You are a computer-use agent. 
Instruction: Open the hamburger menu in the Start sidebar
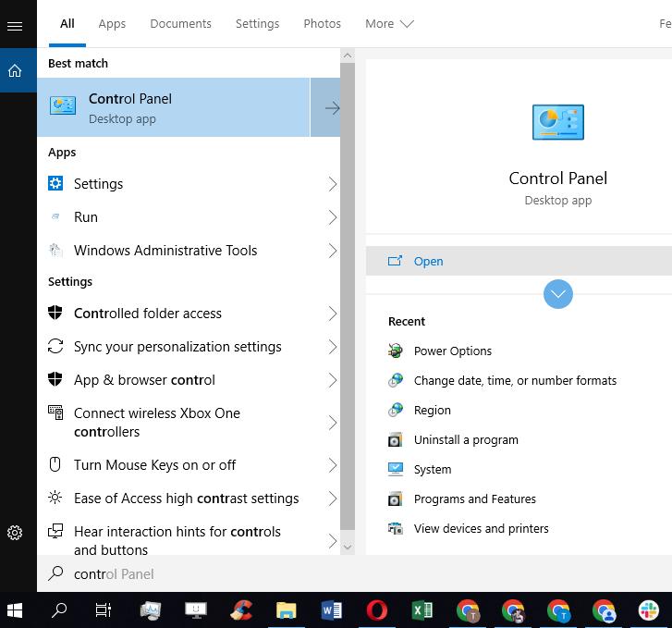[15, 26]
